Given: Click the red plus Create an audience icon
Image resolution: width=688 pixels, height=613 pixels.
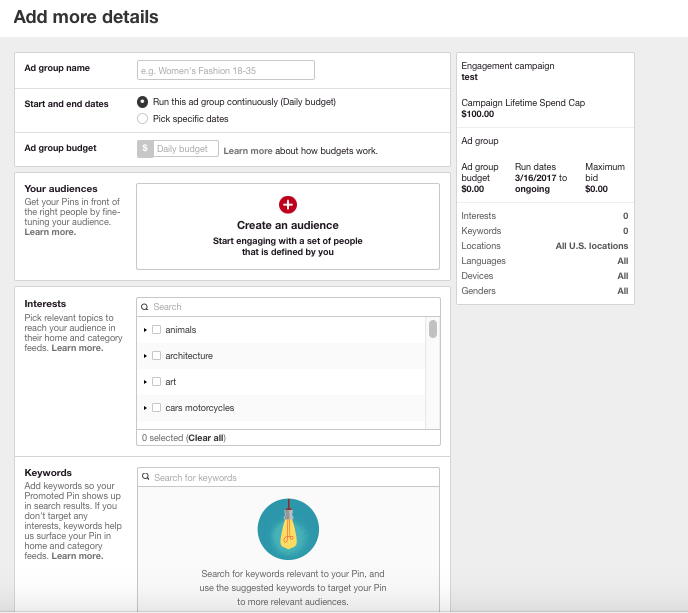Looking at the screenshot, I should [x=288, y=204].
